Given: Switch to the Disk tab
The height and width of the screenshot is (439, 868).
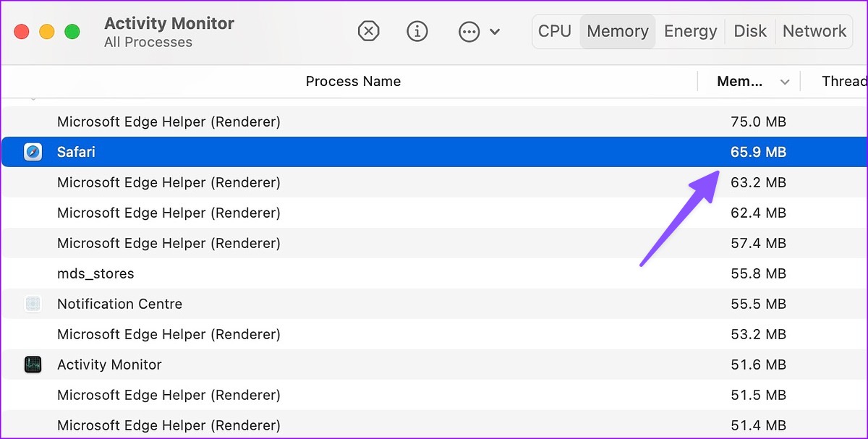Looking at the screenshot, I should coord(750,31).
